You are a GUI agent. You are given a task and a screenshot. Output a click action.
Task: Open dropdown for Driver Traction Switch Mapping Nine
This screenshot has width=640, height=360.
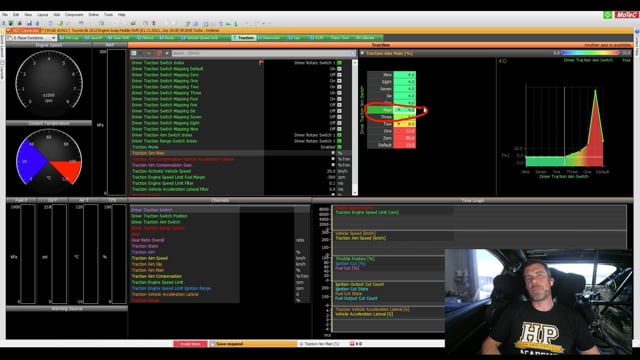click(x=339, y=129)
